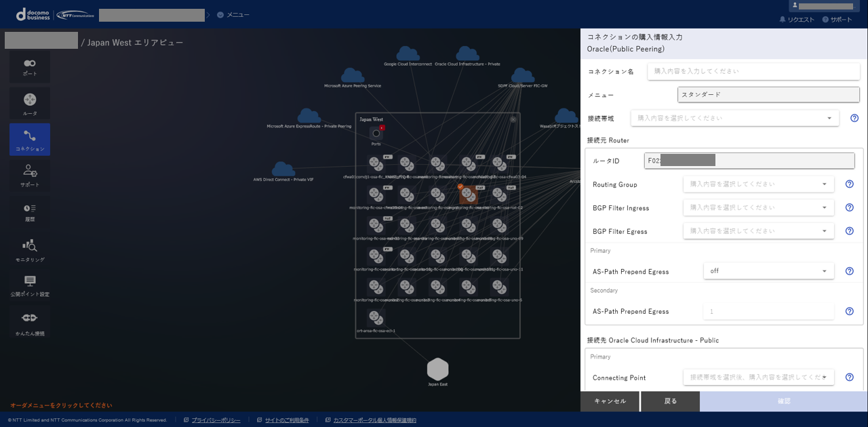Collapse the Japan West area panel

coord(513,119)
